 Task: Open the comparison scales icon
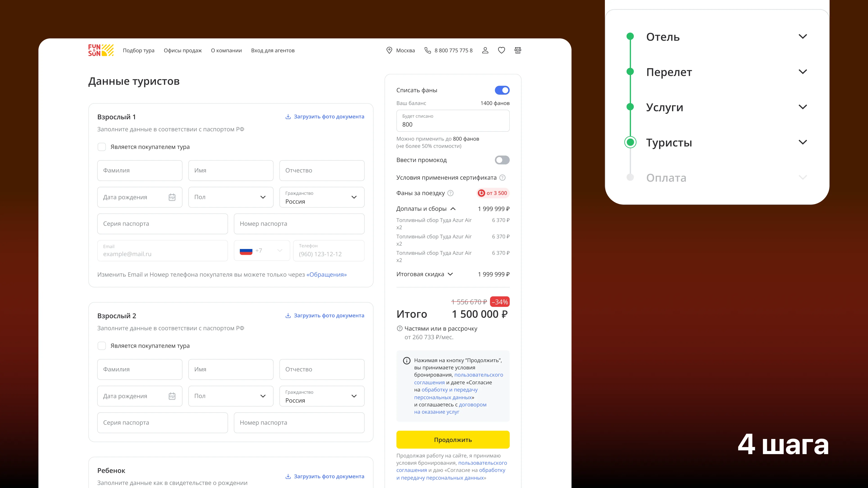(x=518, y=50)
